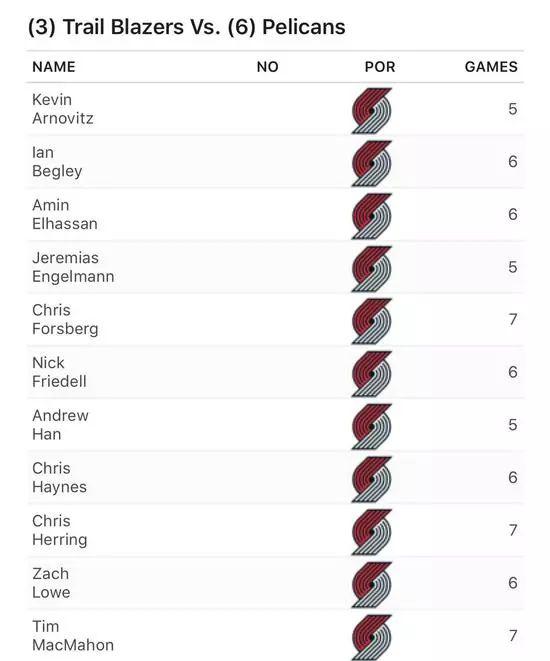Click the Trail Blazers logo in Chris Forsberg's row
The image size is (550, 661).
[372, 321]
